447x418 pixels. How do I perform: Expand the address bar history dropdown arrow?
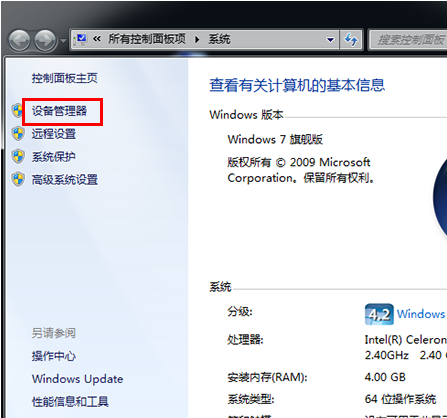(330, 40)
